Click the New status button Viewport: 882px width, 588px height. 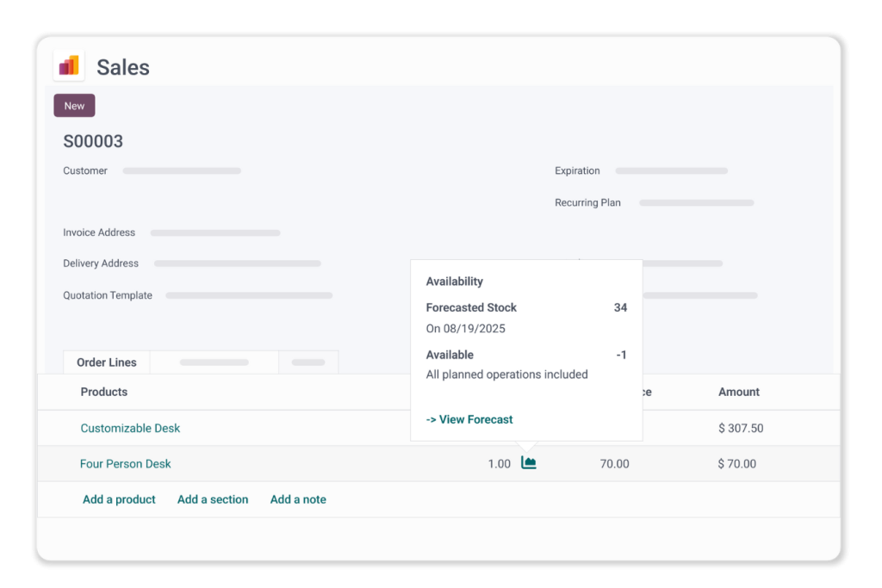point(74,106)
